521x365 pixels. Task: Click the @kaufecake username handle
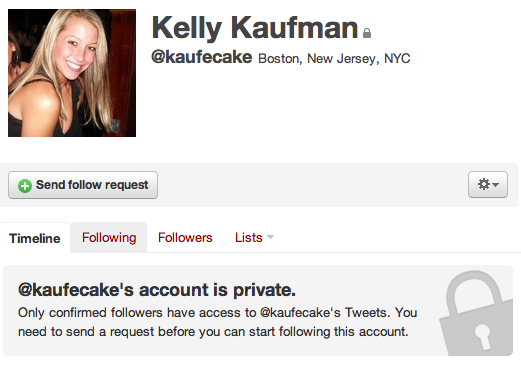click(202, 57)
